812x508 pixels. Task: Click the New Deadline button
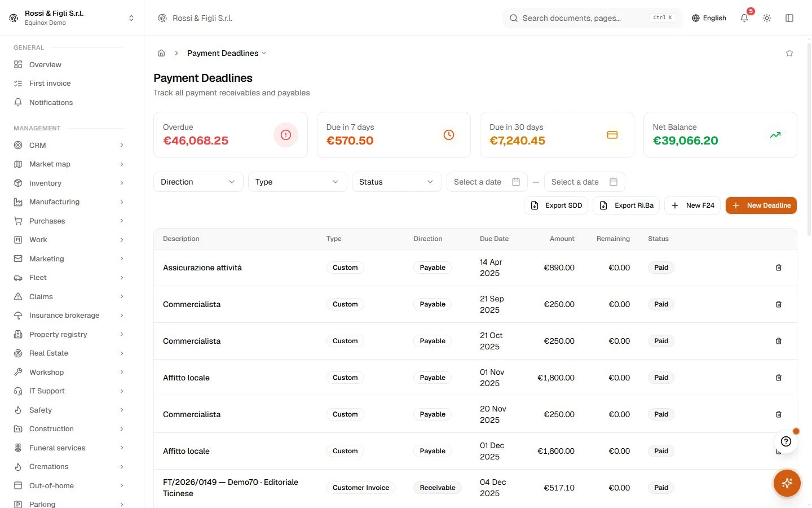point(761,205)
